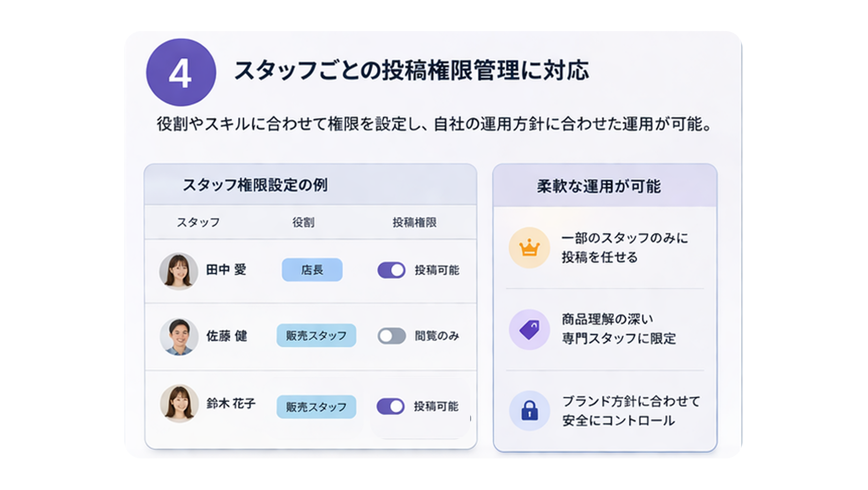Click 佐藤 健's 販売スタッフ role badge
The image size is (868, 490).
316,335
